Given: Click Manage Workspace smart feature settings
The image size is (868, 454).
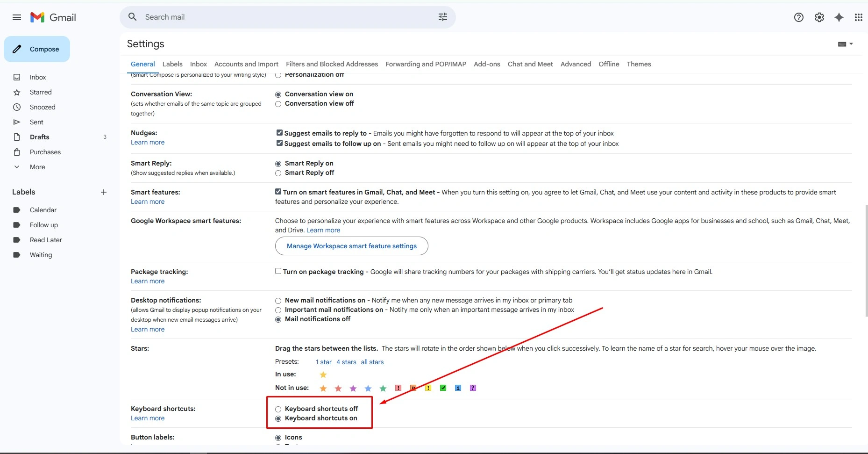Looking at the screenshot, I should tap(352, 246).
